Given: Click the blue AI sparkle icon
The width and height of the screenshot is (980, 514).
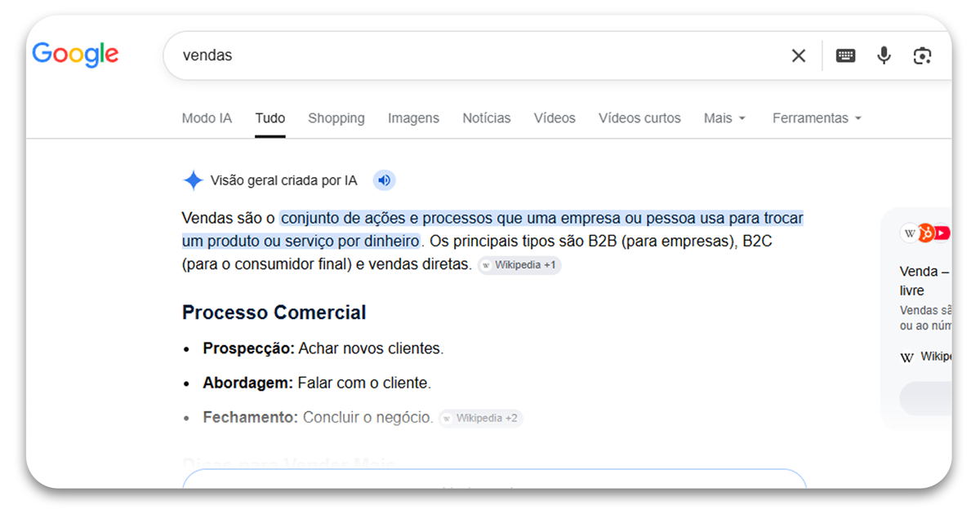Looking at the screenshot, I should point(193,180).
